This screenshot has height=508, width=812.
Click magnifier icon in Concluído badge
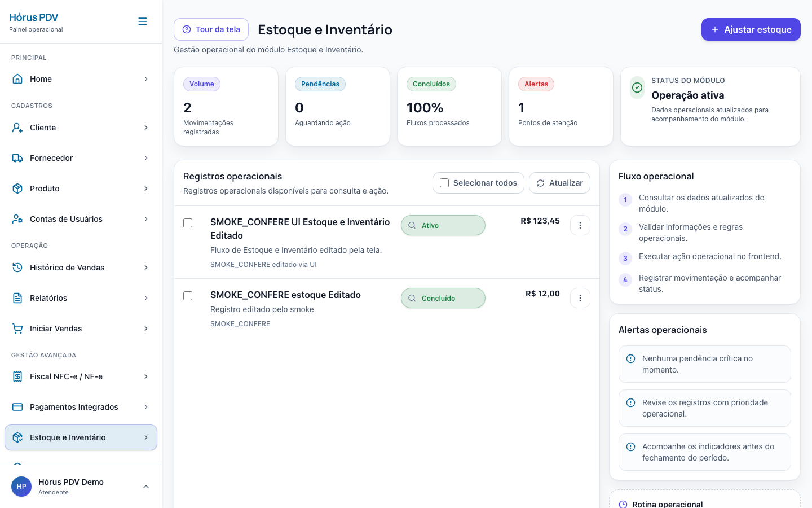412,298
